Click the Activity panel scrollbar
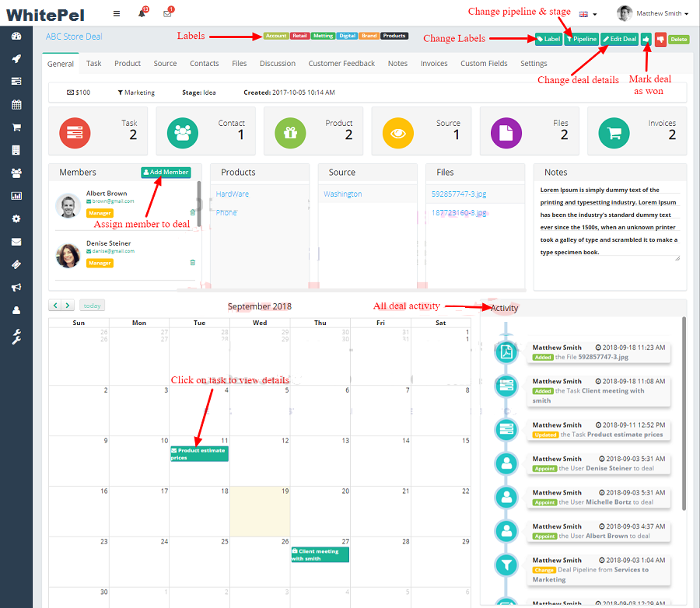Viewport: 700px width, 608px height. (684, 412)
